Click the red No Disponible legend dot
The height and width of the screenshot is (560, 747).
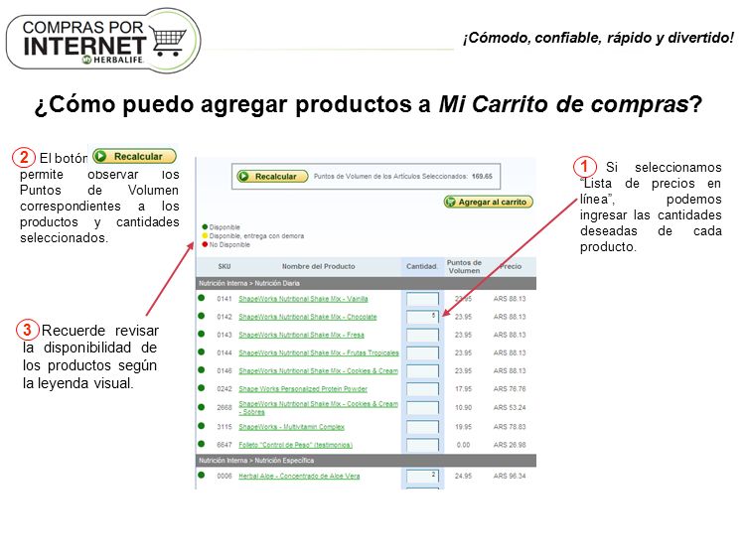[205, 244]
